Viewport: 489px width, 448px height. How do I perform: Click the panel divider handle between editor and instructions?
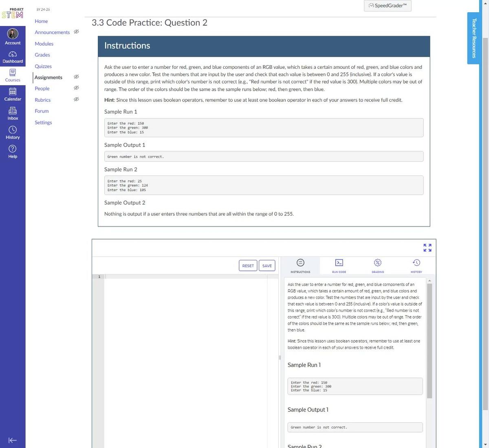point(280,358)
